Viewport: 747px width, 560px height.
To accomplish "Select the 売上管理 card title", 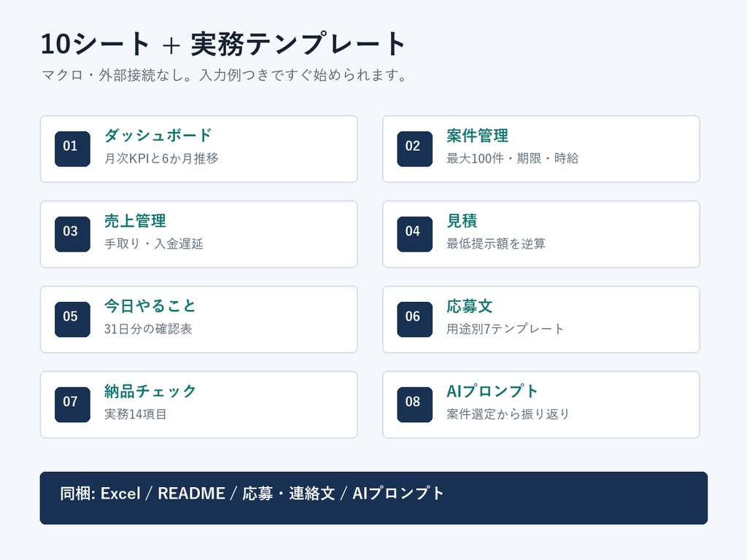I will tap(135, 221).
